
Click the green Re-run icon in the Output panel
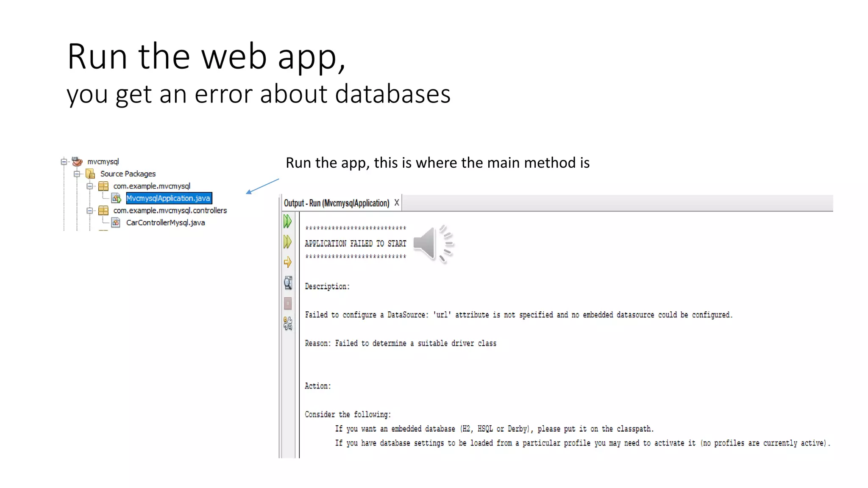tap(287, 221)
